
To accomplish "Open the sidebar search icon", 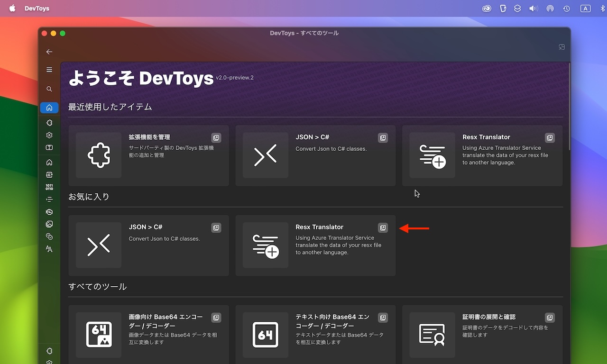I will tap(49, 89).
